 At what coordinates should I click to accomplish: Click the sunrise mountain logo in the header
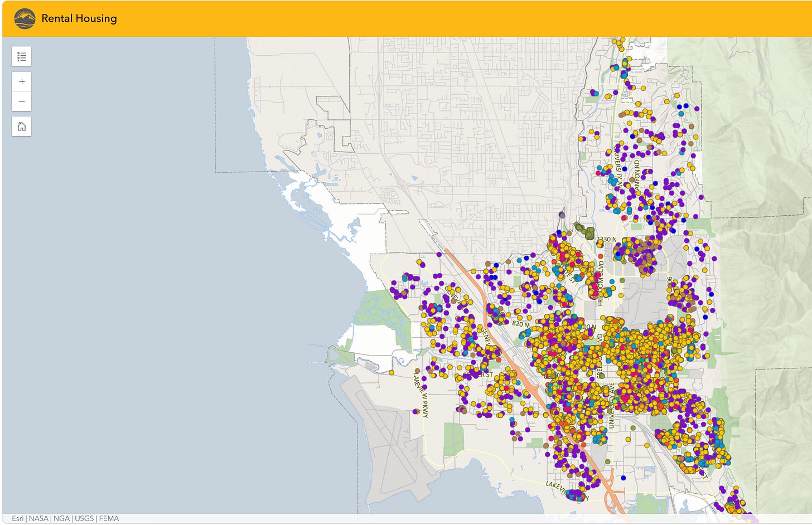coord(25,18)
